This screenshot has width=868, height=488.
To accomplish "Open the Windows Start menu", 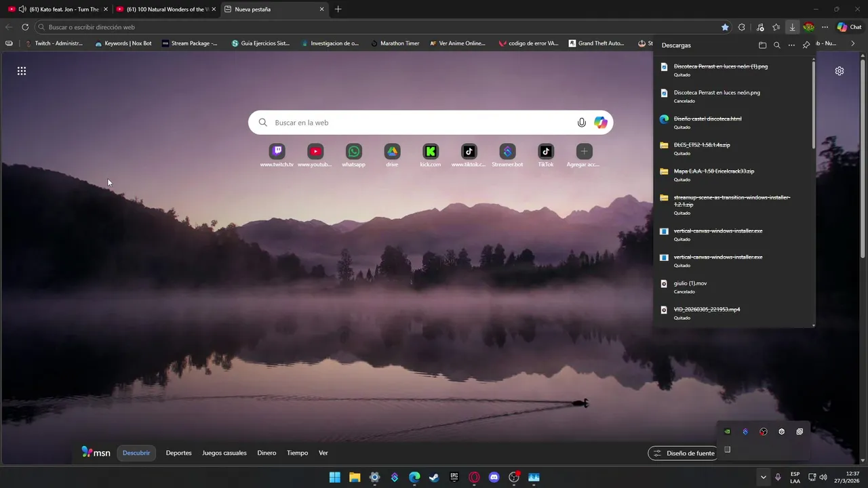I will tap(335, 477).
